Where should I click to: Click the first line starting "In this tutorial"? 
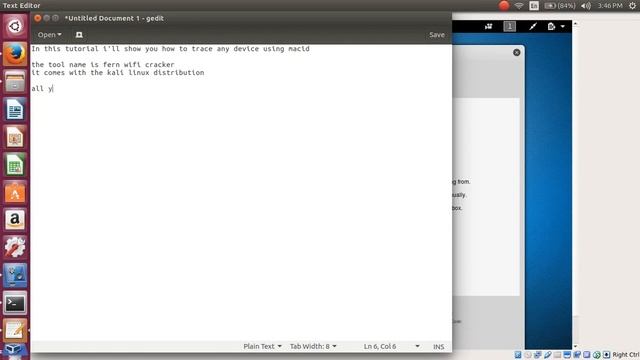click(170, 49)
